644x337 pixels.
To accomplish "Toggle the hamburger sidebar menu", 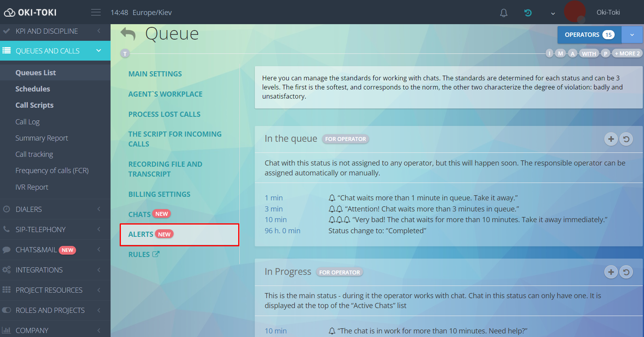I will tap(96, 12).
